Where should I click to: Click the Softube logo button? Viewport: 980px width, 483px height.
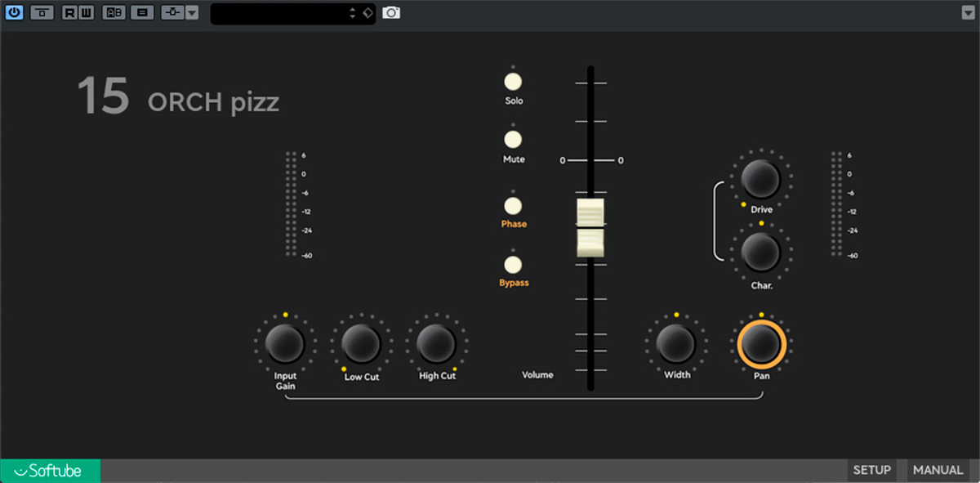(50, 470)
